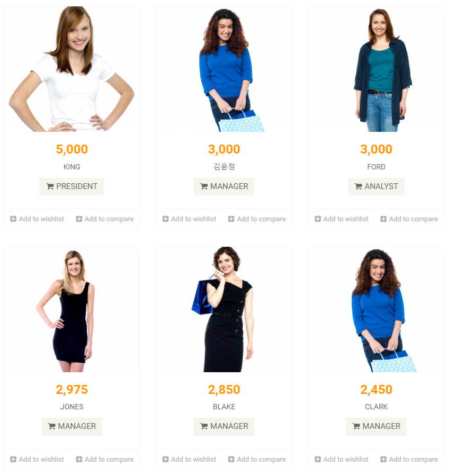Open KING's photo in white t-shirt
The image size is (456, 476).
pos(72,69)
